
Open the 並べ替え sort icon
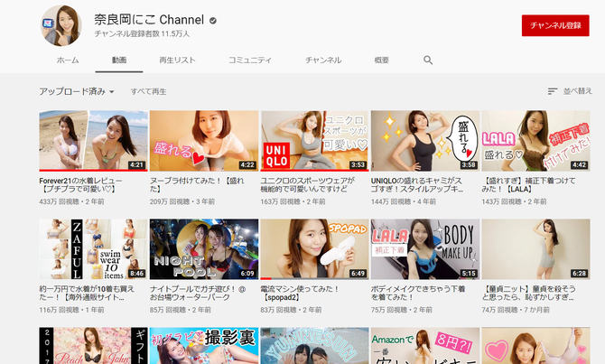pos(553,91)
